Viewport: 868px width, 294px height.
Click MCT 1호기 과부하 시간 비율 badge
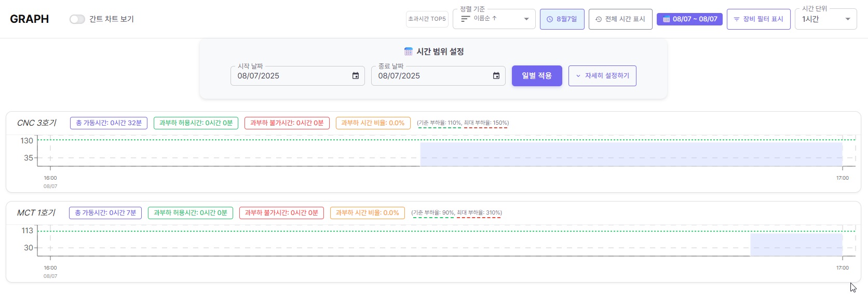pos(367,213)
